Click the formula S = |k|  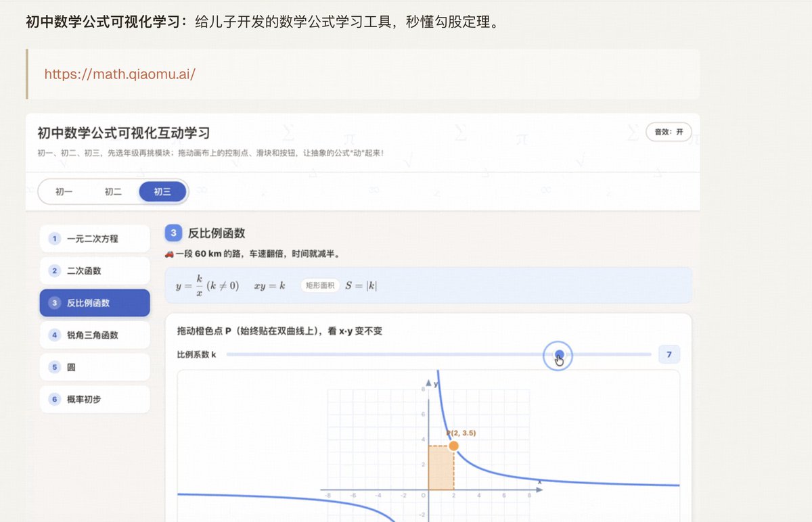[361, 285]
